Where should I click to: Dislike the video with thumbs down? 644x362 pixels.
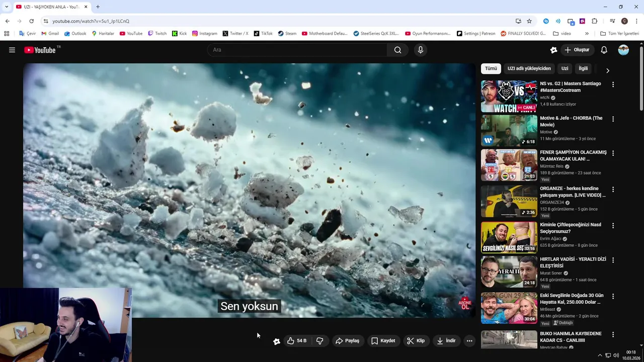tap(320, 341)
